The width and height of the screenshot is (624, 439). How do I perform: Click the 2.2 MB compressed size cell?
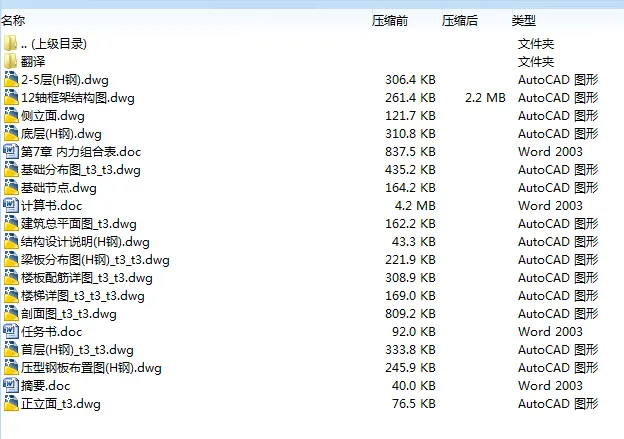tap(485, 98)
